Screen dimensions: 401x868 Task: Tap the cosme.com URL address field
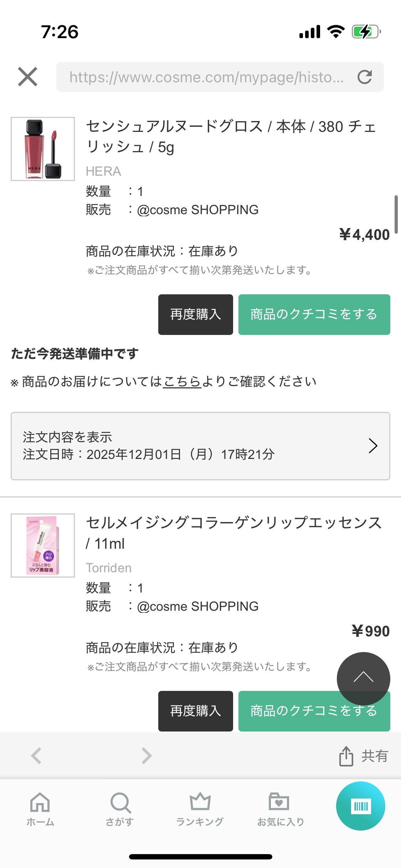tap(206, 77)
